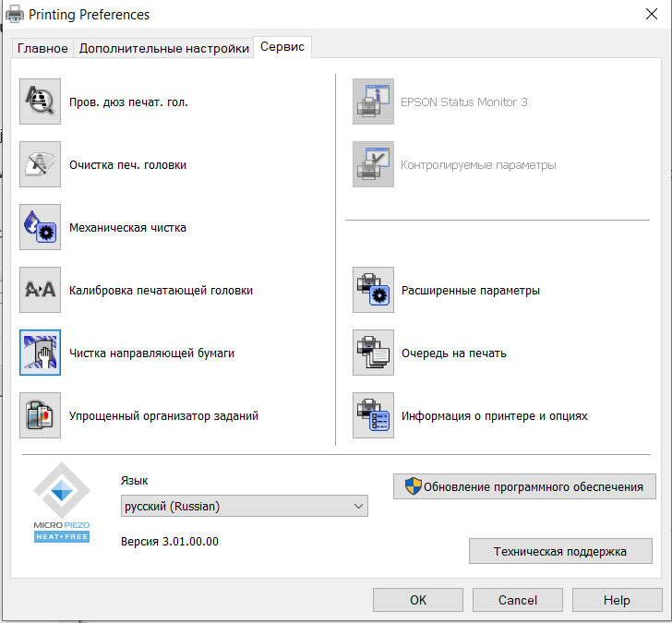Screen dimensions: 672x623
Task: Launch Механическая чистка power cleaning icon
Action: coord(40,227)
